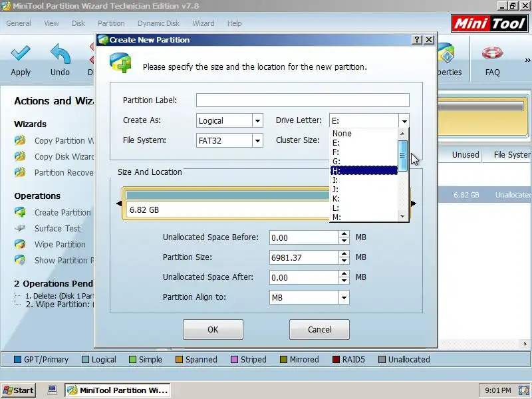The image size is (532, 399).
Task: Select pending operation 1. Delete
Action: point(59,296)
